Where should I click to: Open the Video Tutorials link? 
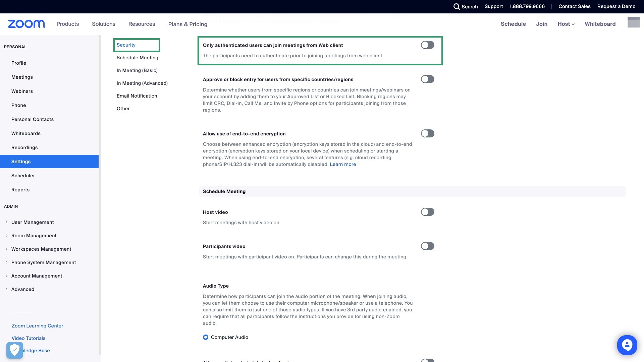(29, 338)
